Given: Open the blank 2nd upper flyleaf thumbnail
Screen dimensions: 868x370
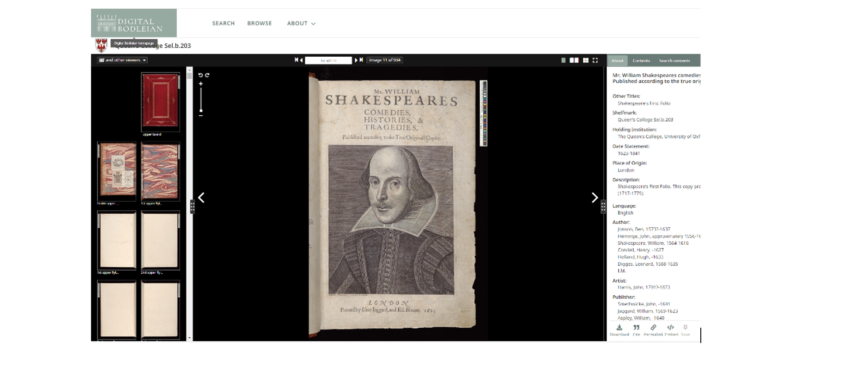Looking at the screenshot, I should (160, 240).
